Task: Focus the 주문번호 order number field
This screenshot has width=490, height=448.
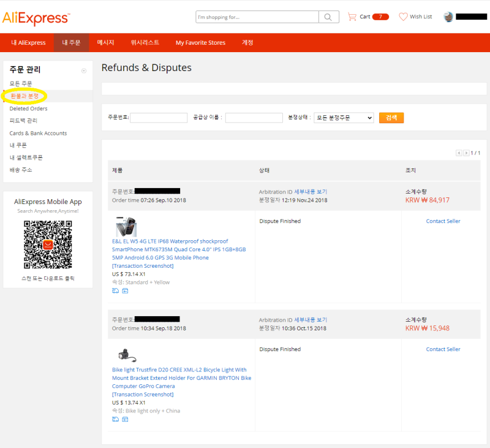Action: [x=159, y=118]
